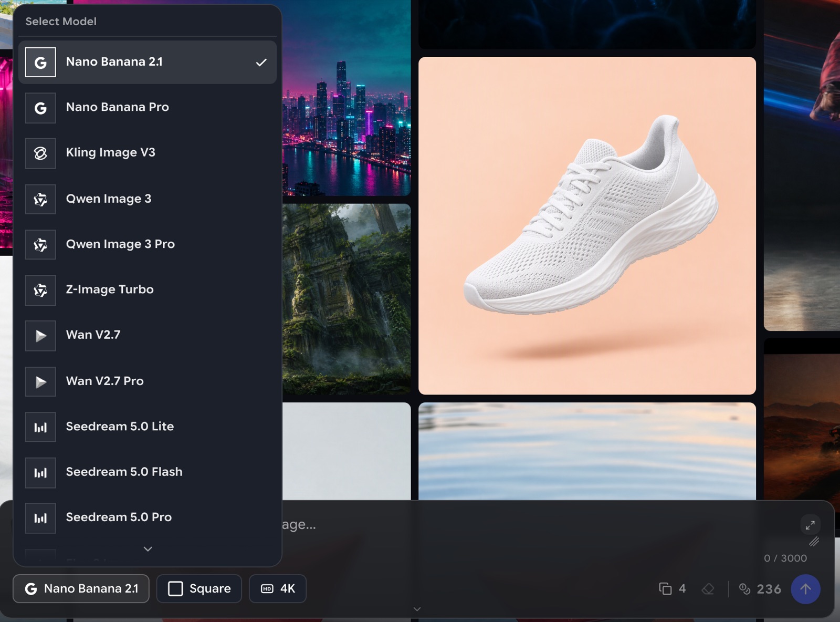Click the Google icon beside Nano Banana Pro

point(40,108)
